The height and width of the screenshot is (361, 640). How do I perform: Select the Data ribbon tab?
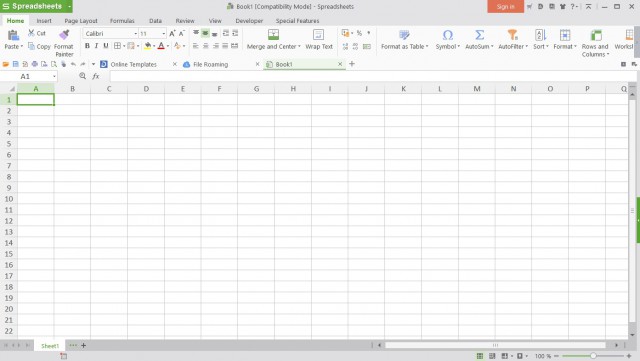pos(155,21)
